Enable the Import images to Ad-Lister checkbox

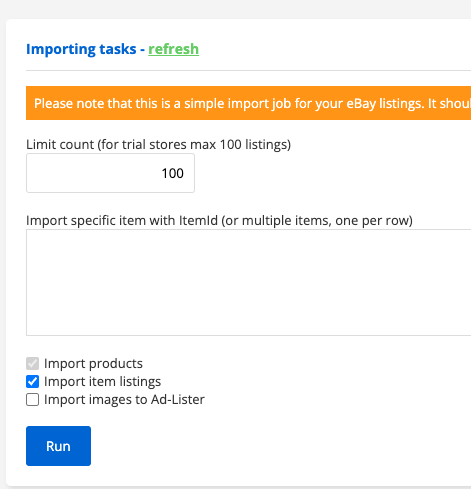click(32, 399)
